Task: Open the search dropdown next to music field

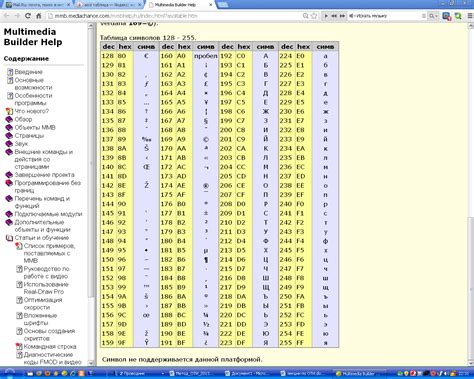Action: (433, 16)
